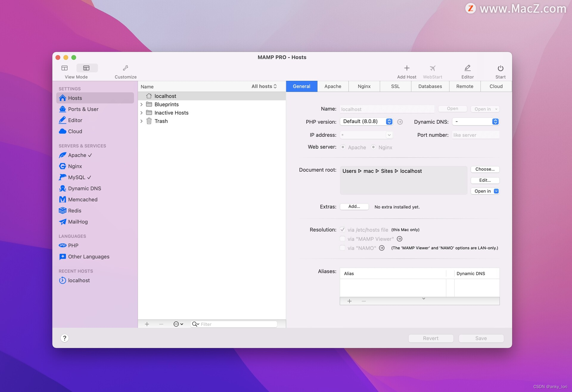Enable resolution via NAMO
The height and width of the screenshot is (392, 572).
click(x=343, y=248)
